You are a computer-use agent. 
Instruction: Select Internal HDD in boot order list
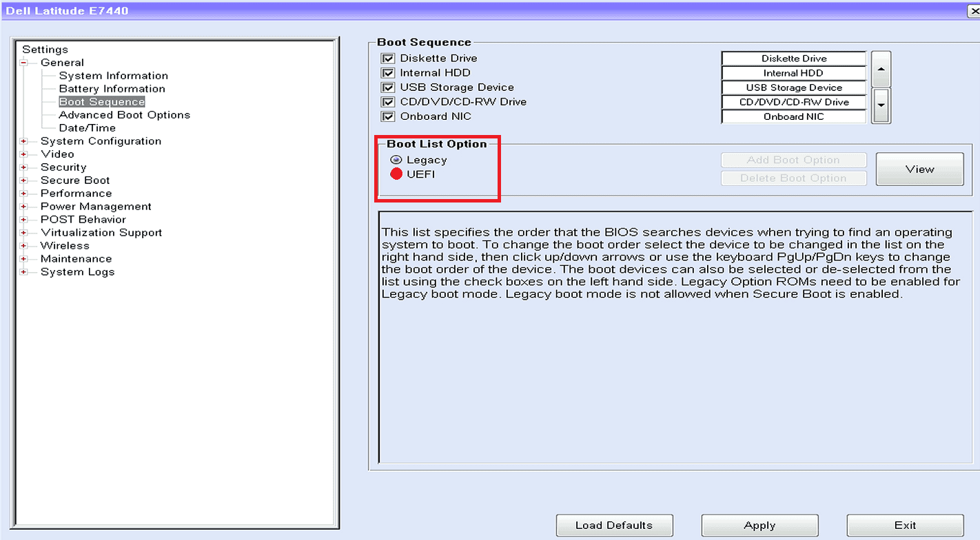(x=794, y=73)
